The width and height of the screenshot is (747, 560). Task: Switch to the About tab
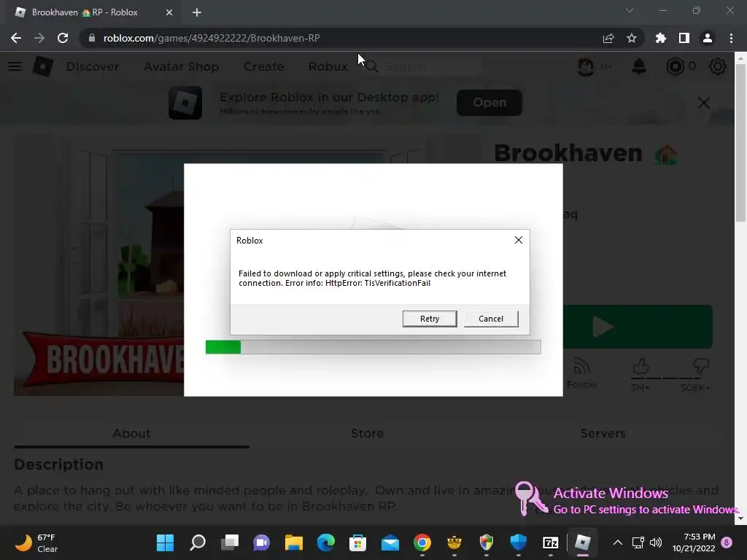[131, 433]
